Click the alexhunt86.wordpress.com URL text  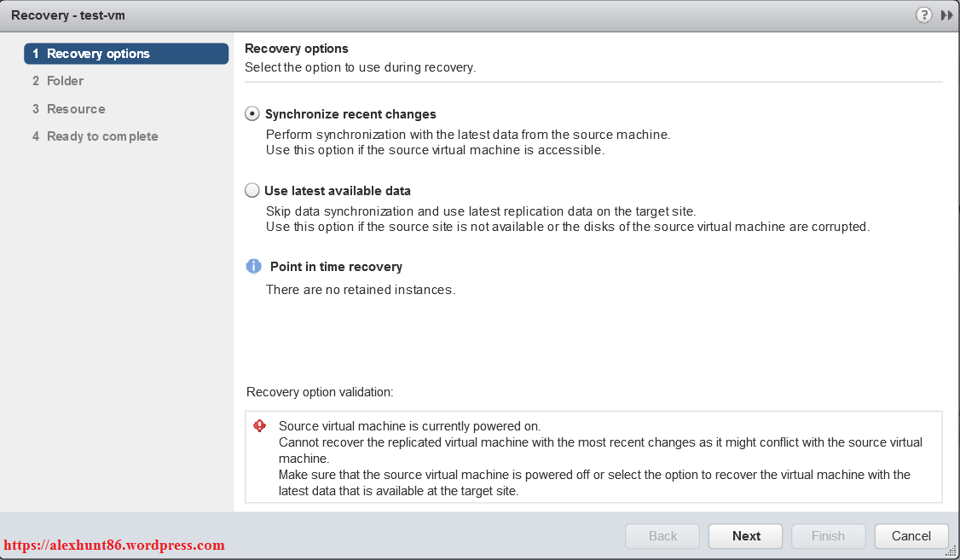coord(114,545)
